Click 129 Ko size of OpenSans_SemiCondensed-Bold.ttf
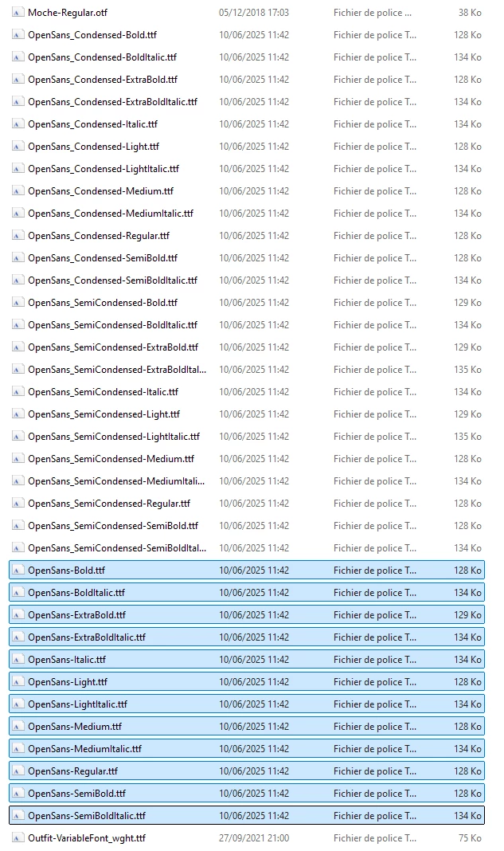Viewport: 504px width, 851px height. tap(467, 302)
